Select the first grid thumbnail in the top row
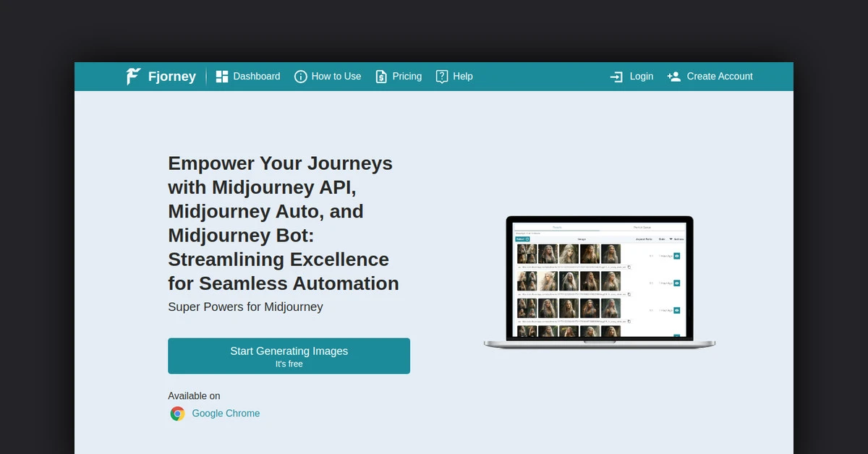 (527, 254)
